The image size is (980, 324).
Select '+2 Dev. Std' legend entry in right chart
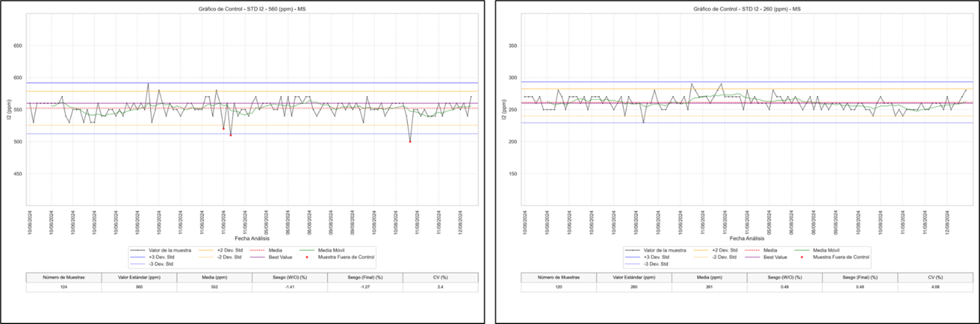click(724, 251)
